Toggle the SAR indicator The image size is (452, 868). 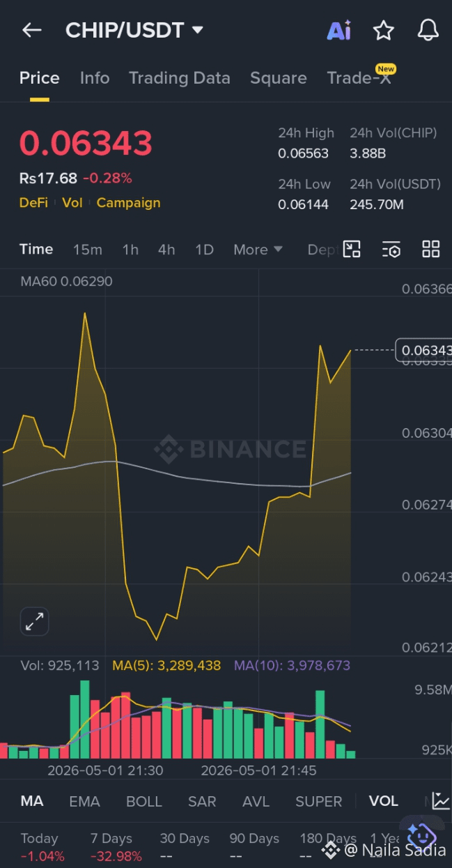[202, 801]
